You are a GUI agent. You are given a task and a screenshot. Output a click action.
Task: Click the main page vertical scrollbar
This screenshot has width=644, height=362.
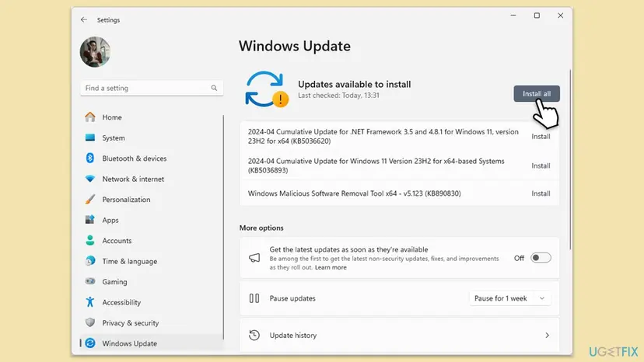(570, 159)
